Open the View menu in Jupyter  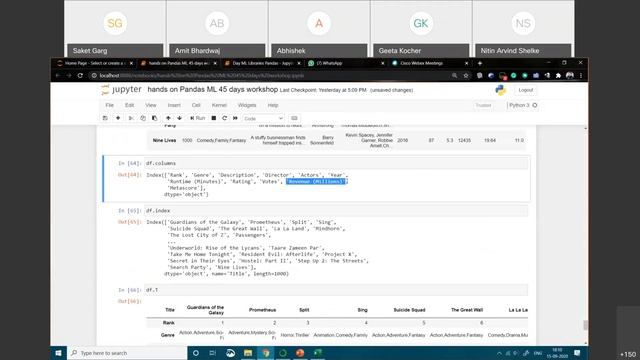point(151,105)
